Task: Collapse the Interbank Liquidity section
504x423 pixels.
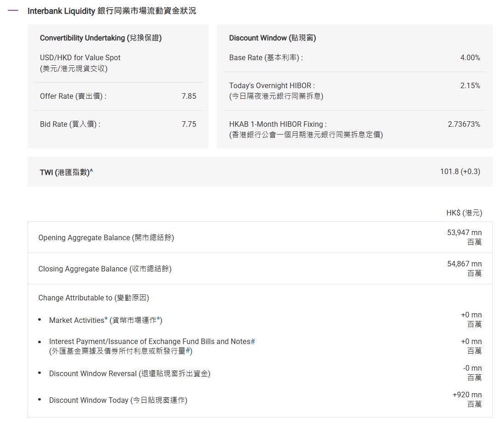Action: 13,11
